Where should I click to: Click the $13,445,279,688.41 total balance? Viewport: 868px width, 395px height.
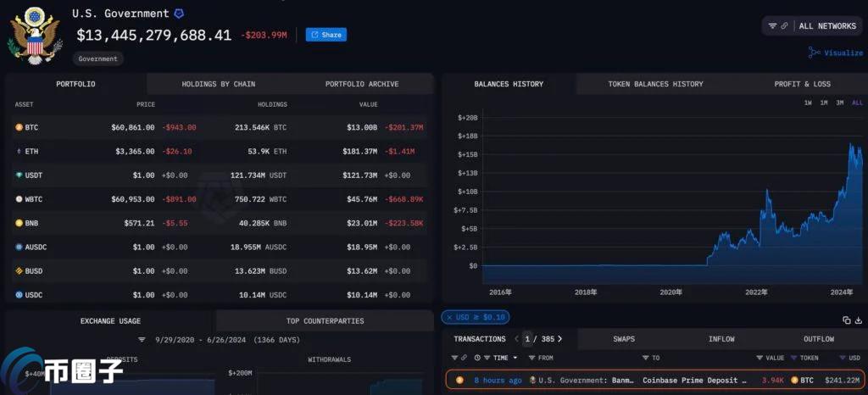154,36
